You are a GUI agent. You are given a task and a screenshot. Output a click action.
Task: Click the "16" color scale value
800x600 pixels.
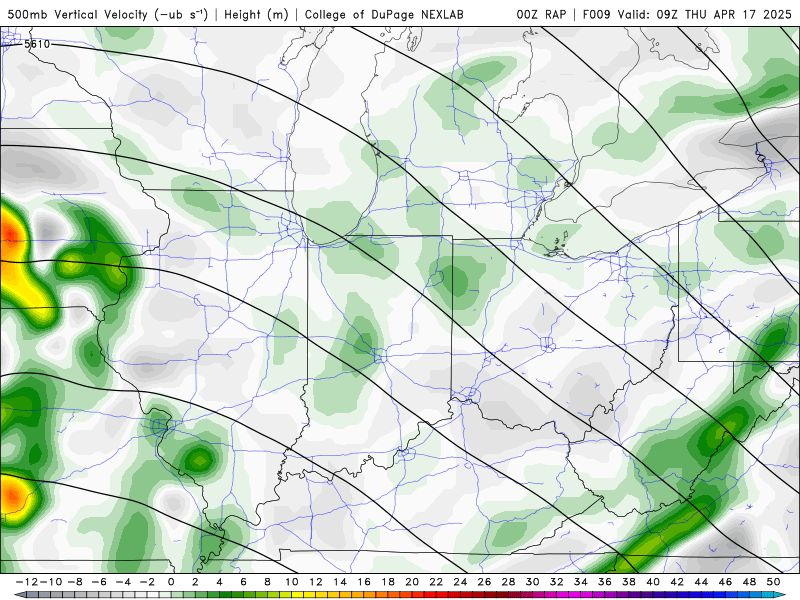(364, 582)
